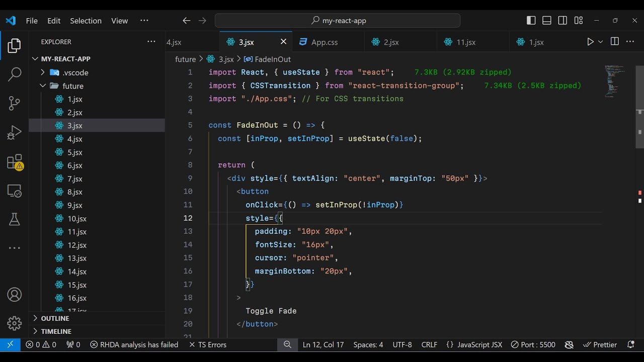Image resolution: width=644 pixels, height=362 pixels.
Task: Click the Copilot status icon in status bar
Action: click(x=569, y=344)
